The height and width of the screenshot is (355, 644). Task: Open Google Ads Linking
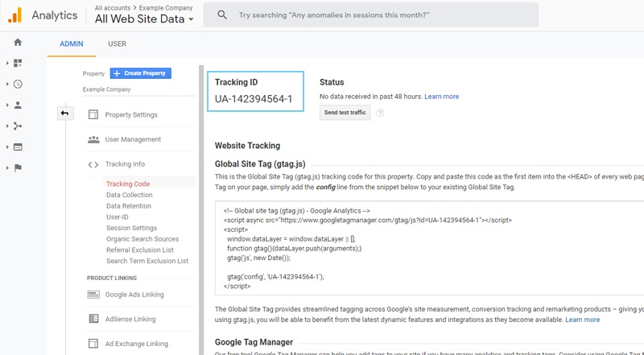[x=134, y=295]
